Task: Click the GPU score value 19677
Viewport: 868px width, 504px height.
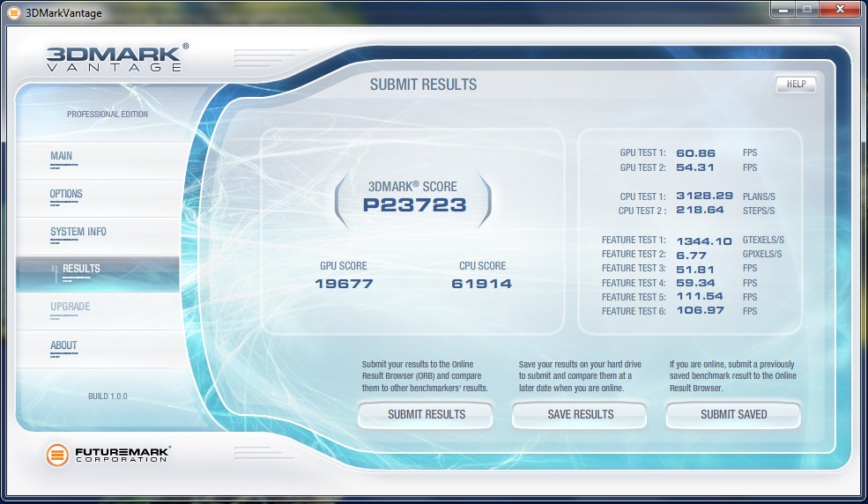Action: click(x=344, y=284)
